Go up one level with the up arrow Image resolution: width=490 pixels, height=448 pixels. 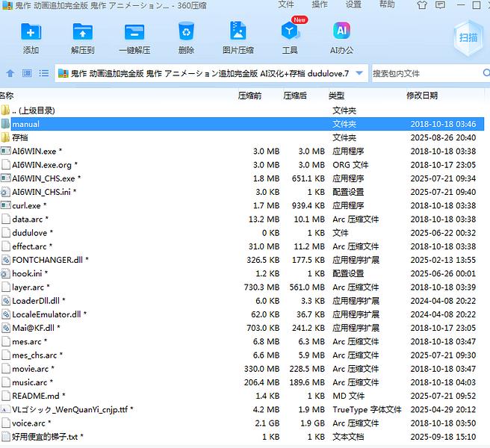pyautogui.click(x=10, y=73)
